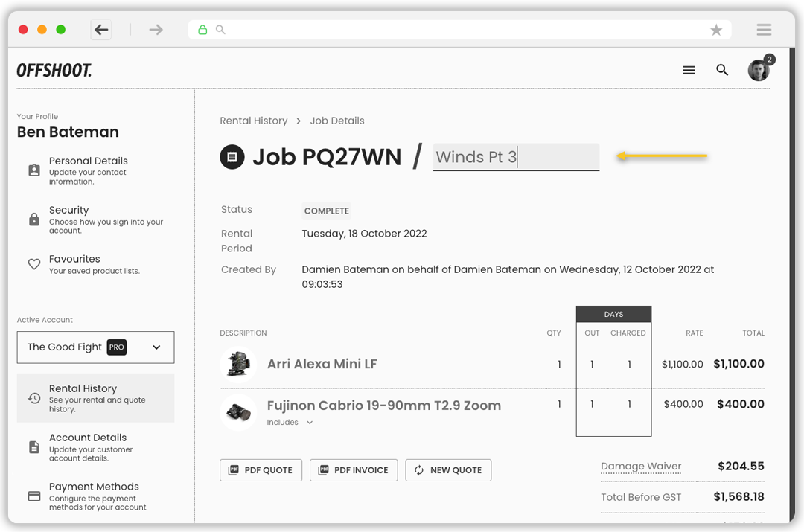
Task: Open the browser hamburger menu
Action: (764, 30)
